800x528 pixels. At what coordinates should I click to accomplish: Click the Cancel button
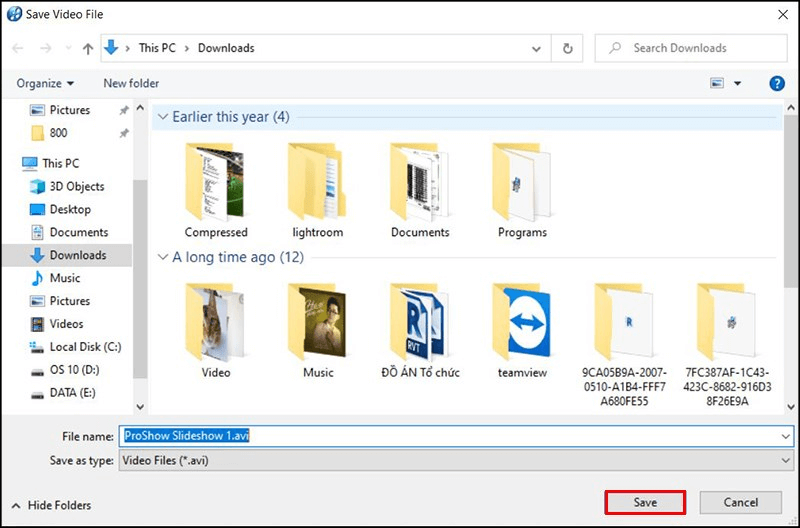pos(740,502)
